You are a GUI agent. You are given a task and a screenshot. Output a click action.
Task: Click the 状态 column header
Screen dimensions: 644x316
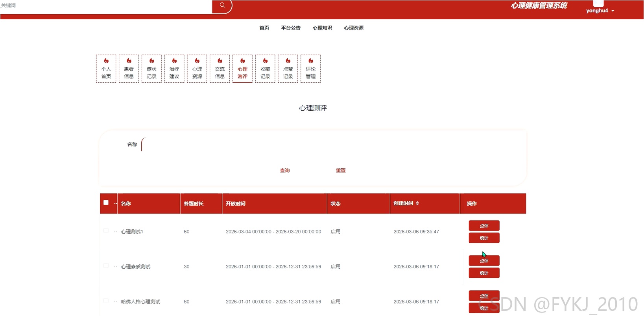coord(358,204)
